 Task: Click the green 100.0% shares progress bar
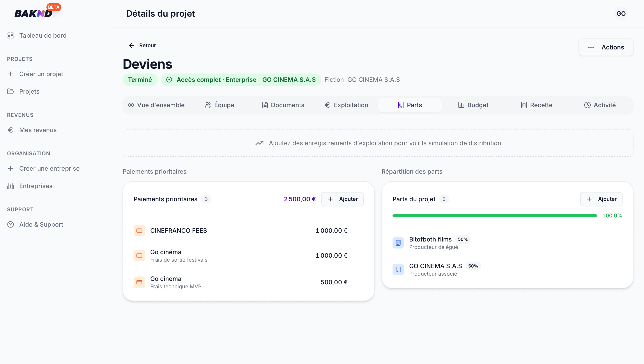click(495, 215)
